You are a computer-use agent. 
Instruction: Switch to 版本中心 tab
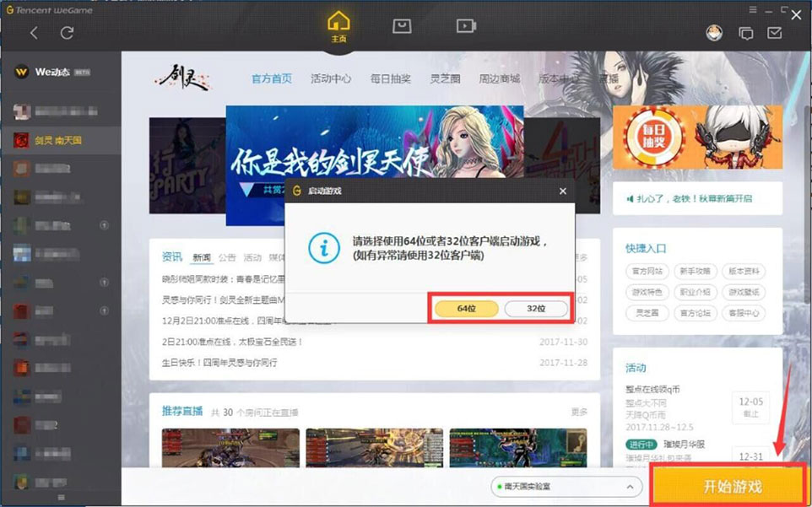(x=559, y=78)
